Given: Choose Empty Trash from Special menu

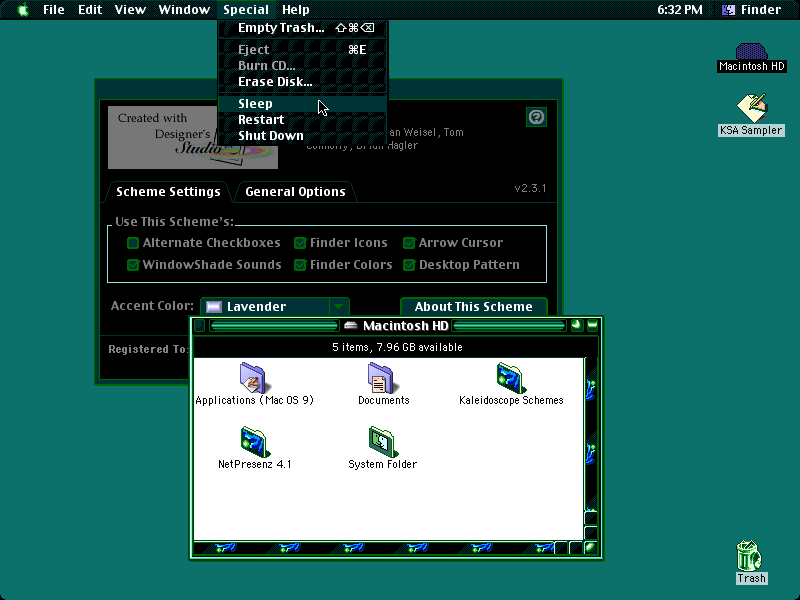Looking at the screenshot, I should [x=303, y=28].
